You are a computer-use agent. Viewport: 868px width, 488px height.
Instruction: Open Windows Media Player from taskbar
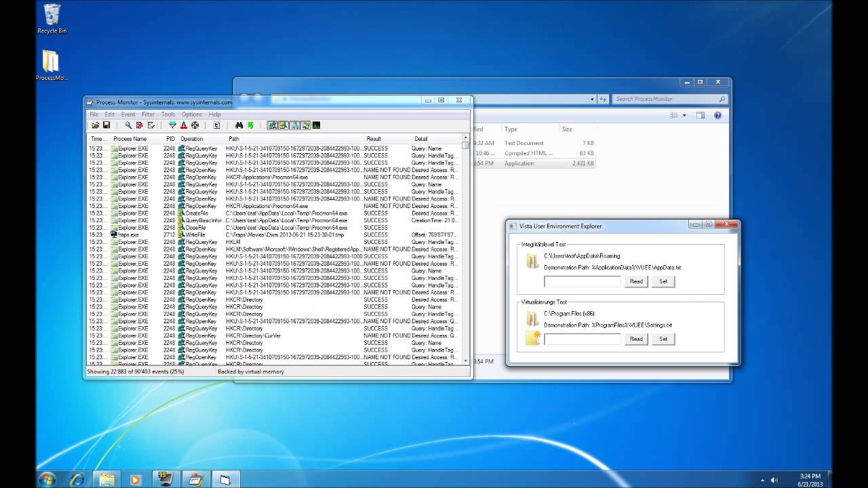[x=134, y=479]
